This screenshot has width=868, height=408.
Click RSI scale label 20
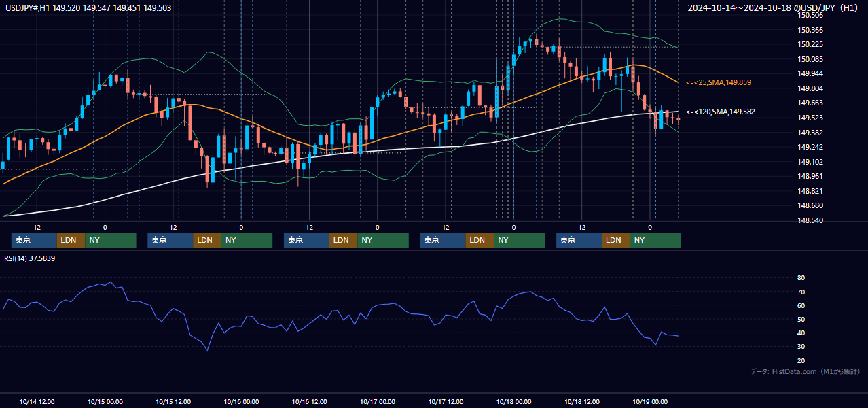[801, 360]
